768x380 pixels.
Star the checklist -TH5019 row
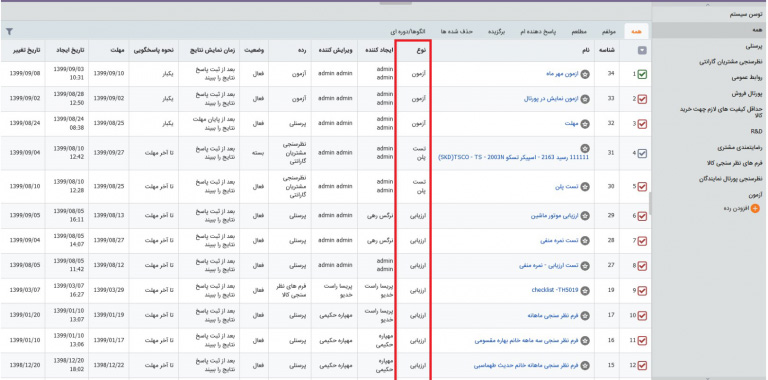585,290
